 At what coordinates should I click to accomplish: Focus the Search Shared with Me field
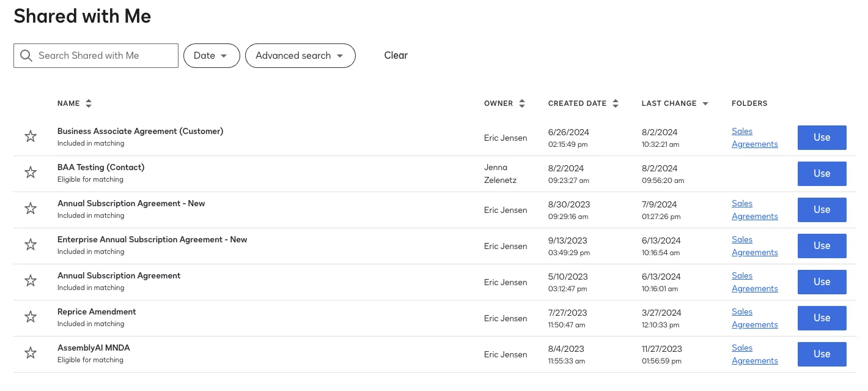(104, 56)
